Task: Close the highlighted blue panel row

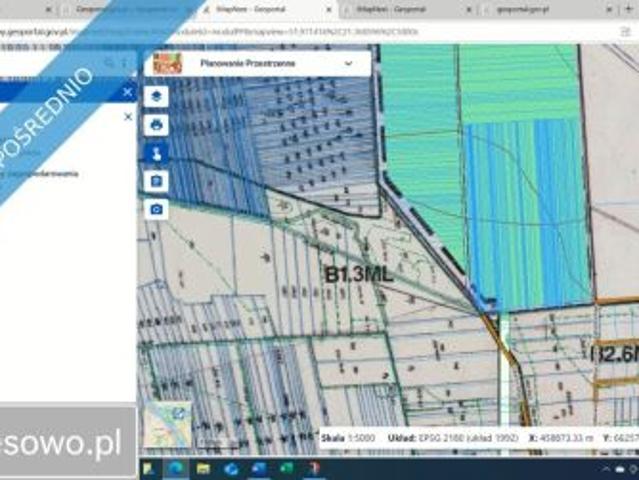Action: [128, 92]
